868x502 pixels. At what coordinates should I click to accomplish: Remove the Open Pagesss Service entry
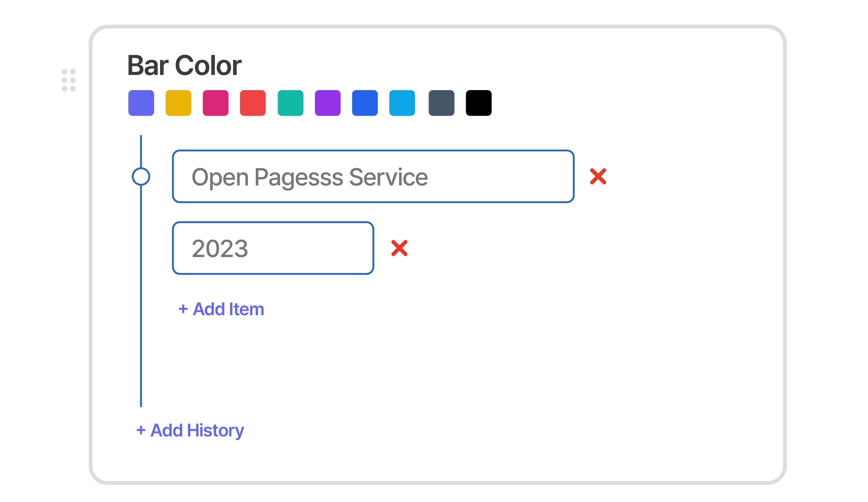click(598, 176)
